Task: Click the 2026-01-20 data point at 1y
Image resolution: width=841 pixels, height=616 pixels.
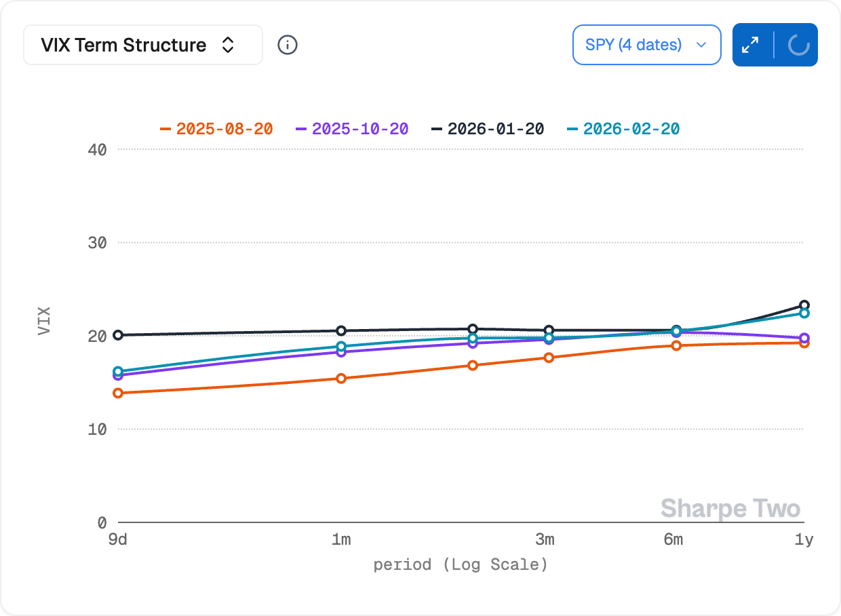Action: [x=804, y=305]
